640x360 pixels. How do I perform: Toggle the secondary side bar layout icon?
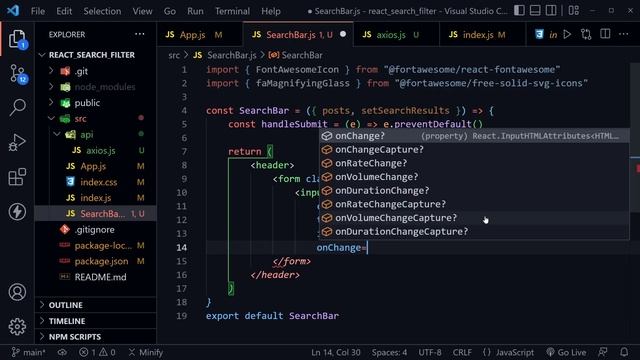point(551,11)
